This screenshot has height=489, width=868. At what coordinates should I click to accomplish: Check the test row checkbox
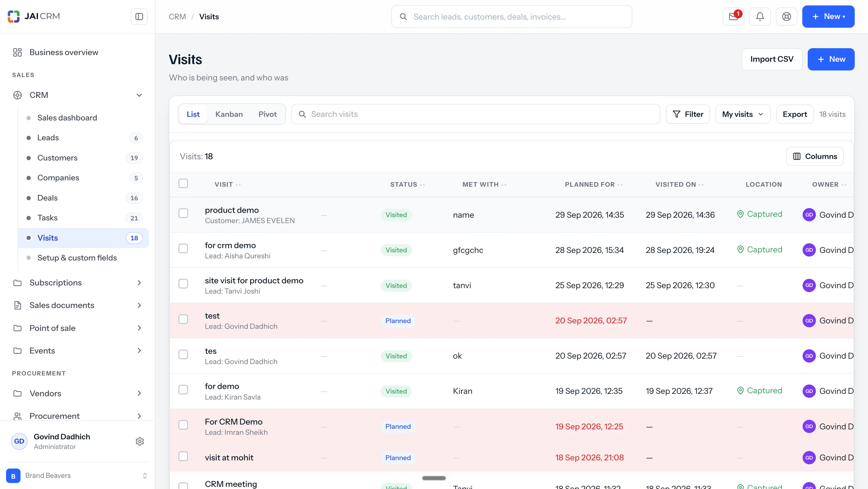point(183,319)
